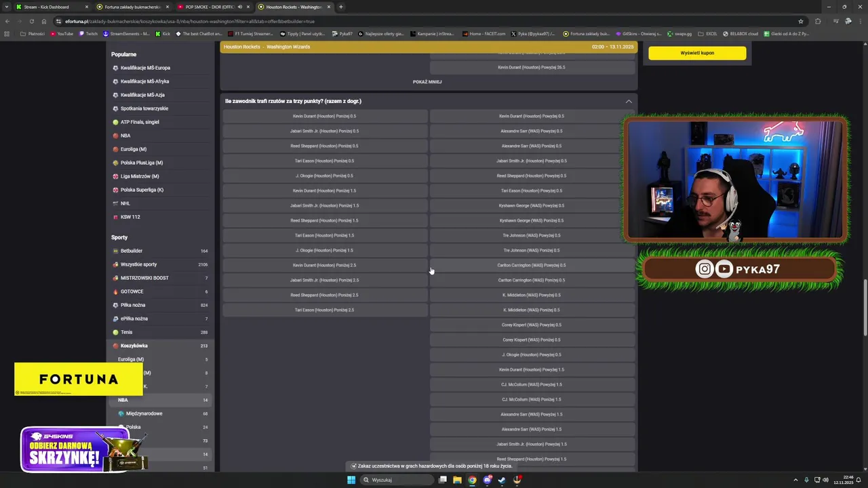This screenshot has width=868, height=488.
Task: Bet Kevin Durant (Houston) Poniżej 0.5
Action: coord(325,116)
